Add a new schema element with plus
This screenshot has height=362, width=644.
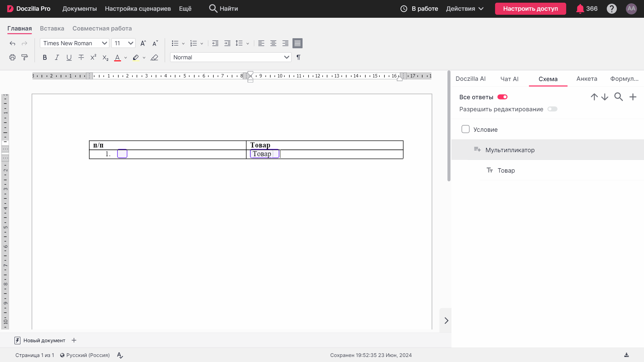633,97
